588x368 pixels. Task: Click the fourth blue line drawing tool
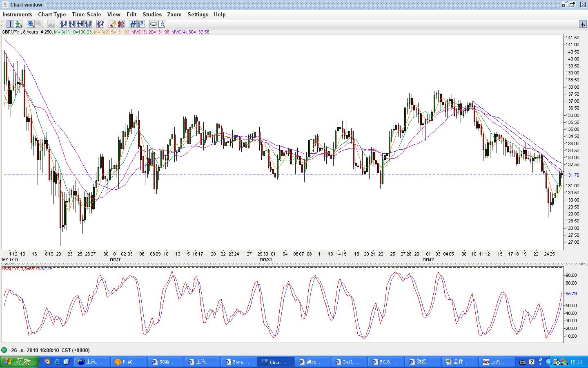(x=88, y=24)
